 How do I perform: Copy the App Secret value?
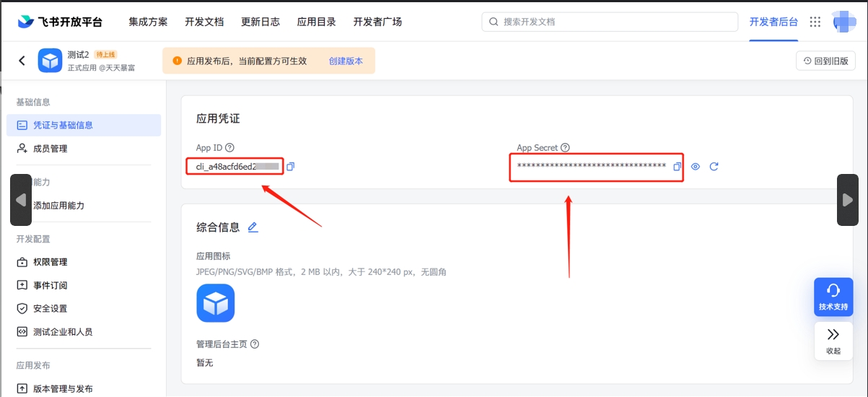click(x=677, y=167)
